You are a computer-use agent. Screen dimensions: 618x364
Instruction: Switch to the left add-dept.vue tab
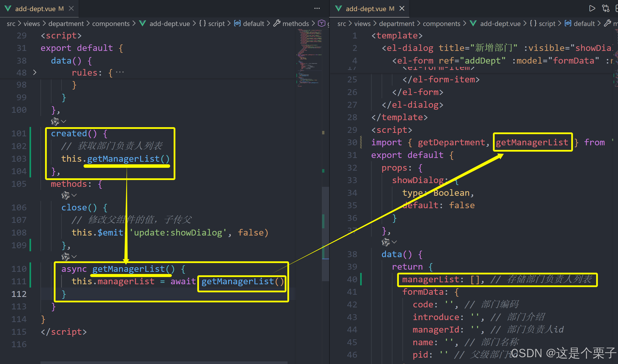click(x=35, y=9)
